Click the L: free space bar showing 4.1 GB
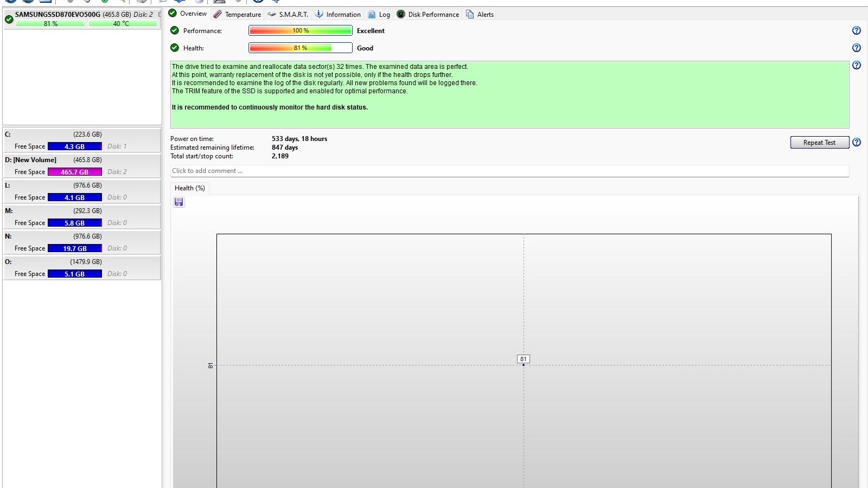The image size is (868, 488). point(75,197)
